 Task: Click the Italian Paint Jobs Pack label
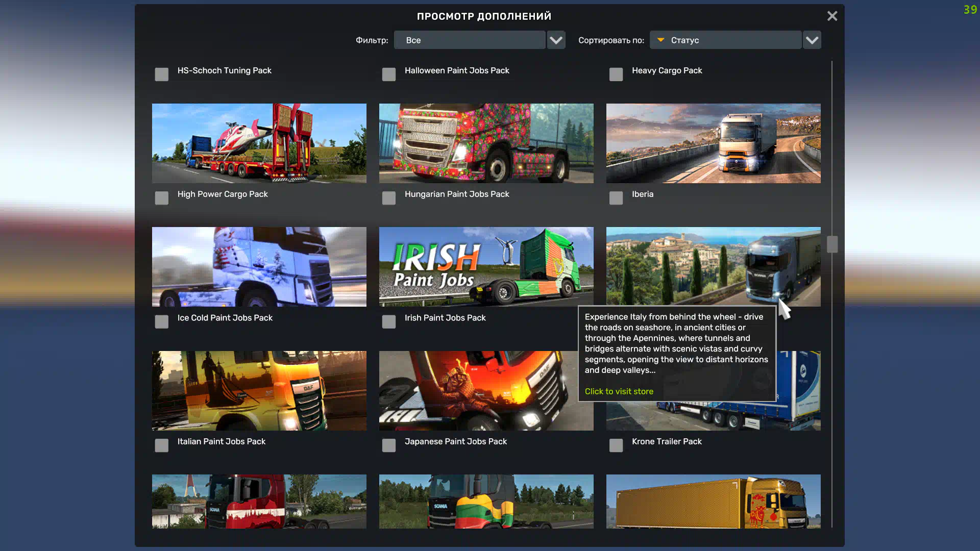click(222, 441)
